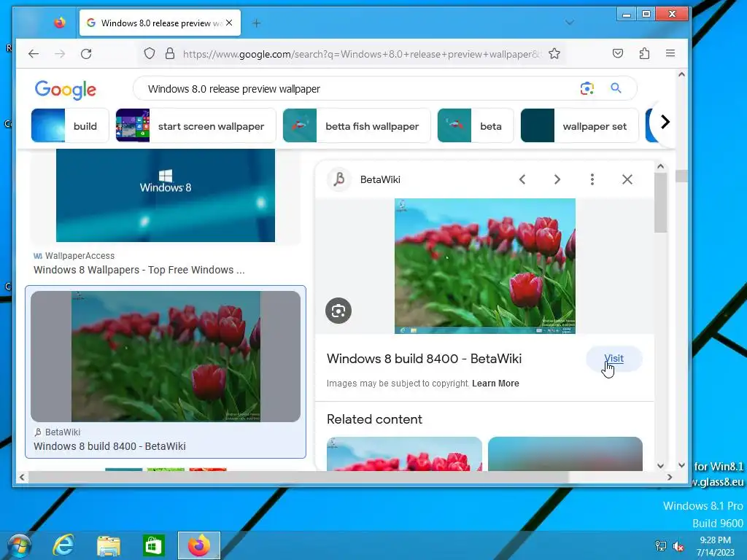Open the Firefox extensions puzzle icon
This screenshot has width=747, height=560.
tap(644, 53)
